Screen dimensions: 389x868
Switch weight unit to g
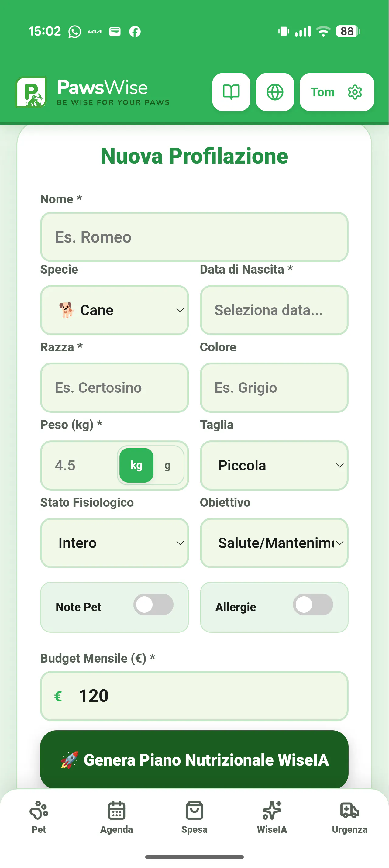click(167, 465)
